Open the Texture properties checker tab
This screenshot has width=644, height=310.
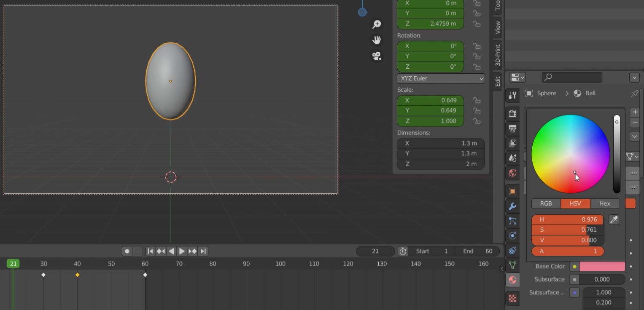[x=512, y=298]
